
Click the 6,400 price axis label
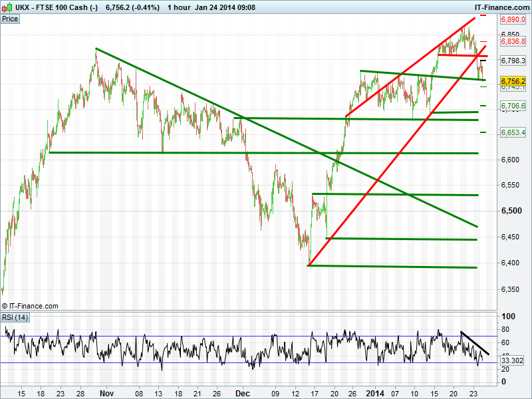(510, 263)
